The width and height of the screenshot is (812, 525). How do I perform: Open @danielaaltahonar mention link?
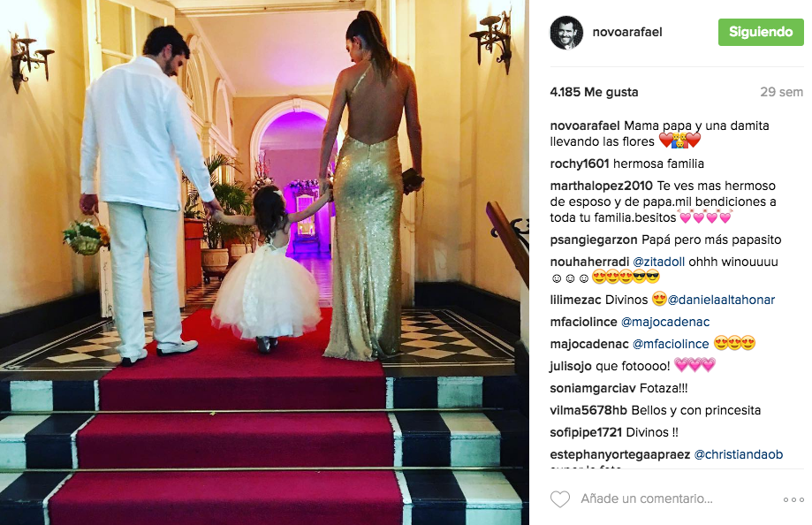coord(721,300)
